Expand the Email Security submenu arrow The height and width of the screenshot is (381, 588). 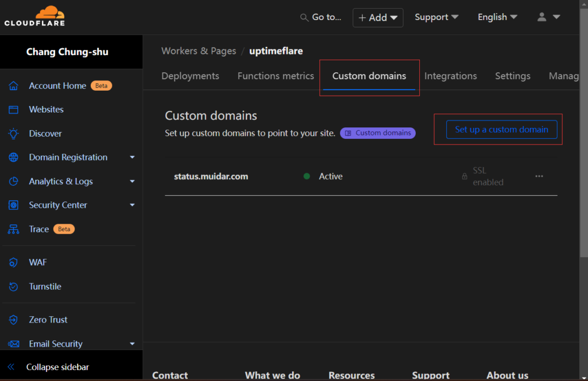[x=132, y=344]
